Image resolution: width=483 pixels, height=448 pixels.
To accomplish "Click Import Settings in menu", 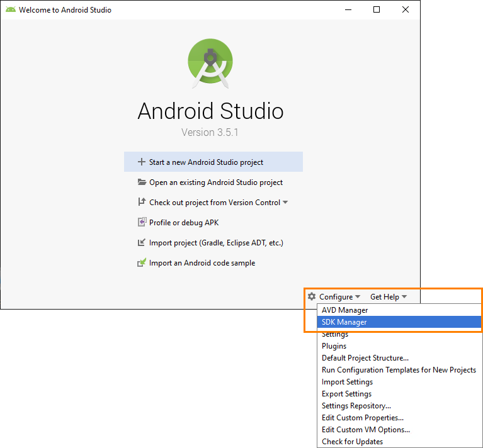I will [x=347, y=382].
